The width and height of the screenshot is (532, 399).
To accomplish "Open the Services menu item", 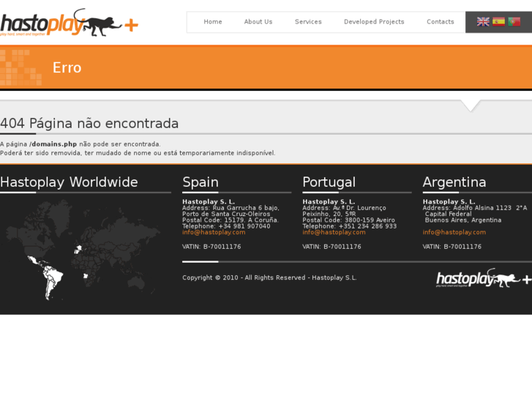I will [x=308, y=22].
